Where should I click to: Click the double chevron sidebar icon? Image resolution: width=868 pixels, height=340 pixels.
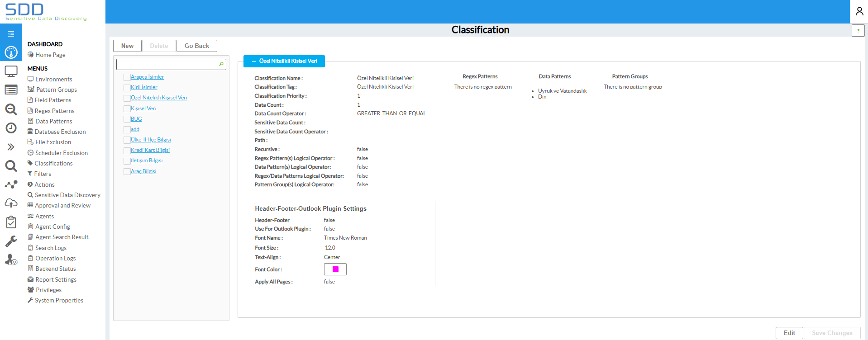pyautogui.click(x=11, y=147)
